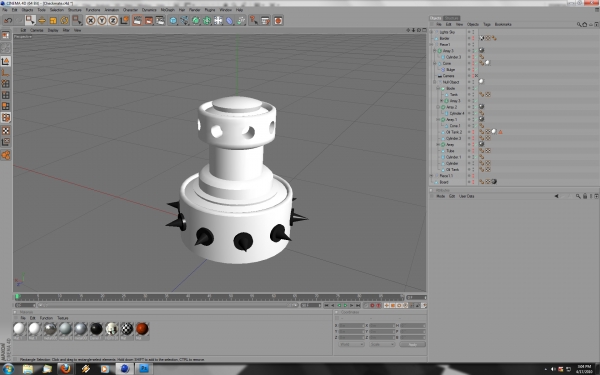This screenshot has width=600, height=375.
Task: Add a Cube primitive object
Action: 173,20
